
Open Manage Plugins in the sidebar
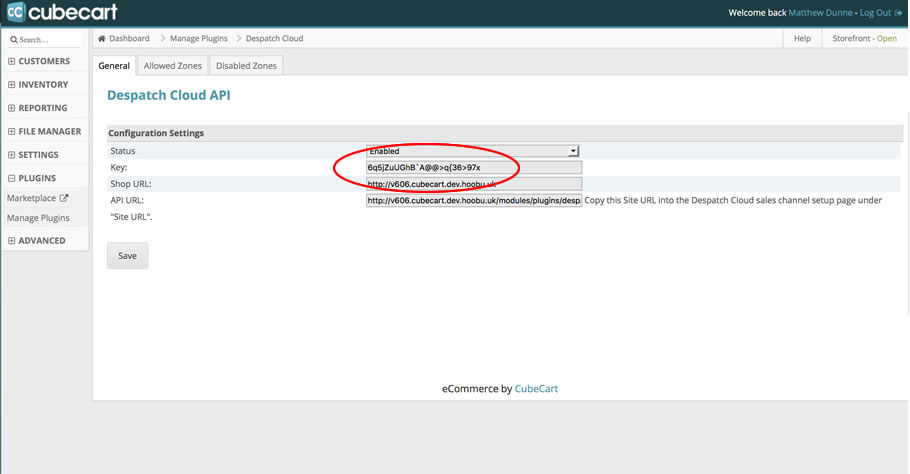[38, 218]
